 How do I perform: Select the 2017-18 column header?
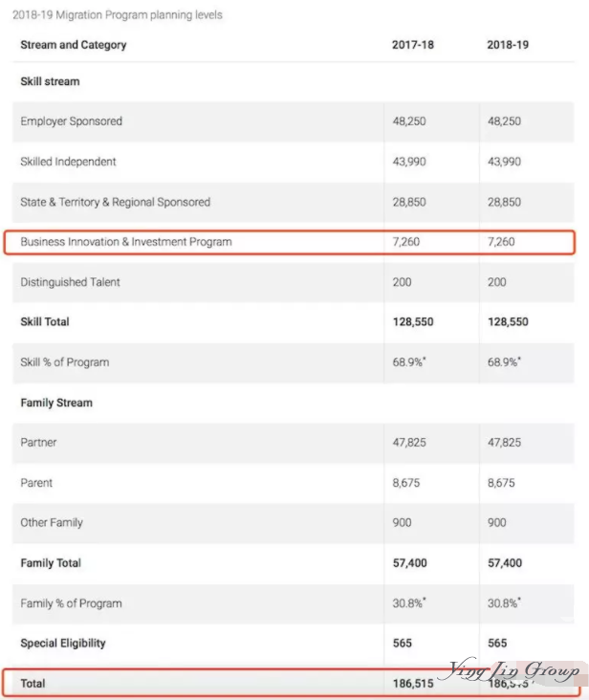(x=413, y=45)
